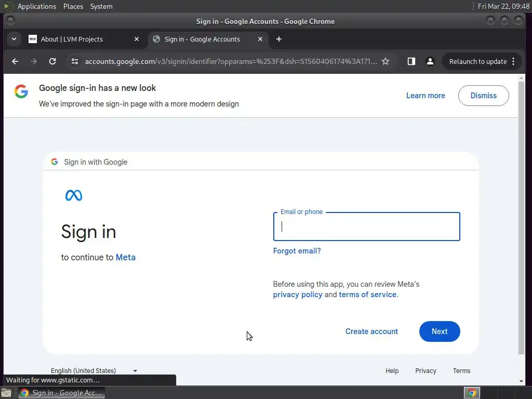The image size is (532, 399).
Task: Open the System menu
Action: coord(101,6)
